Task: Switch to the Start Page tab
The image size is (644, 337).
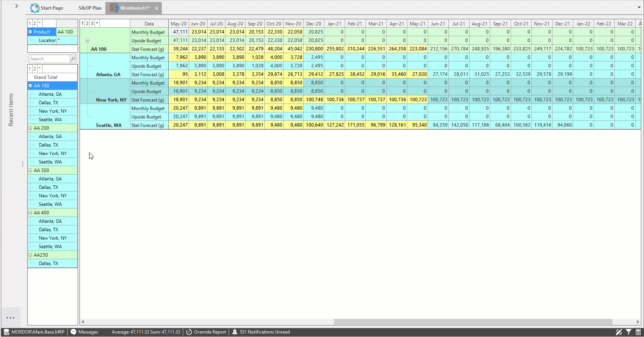Action: click(x=46, y=8)
